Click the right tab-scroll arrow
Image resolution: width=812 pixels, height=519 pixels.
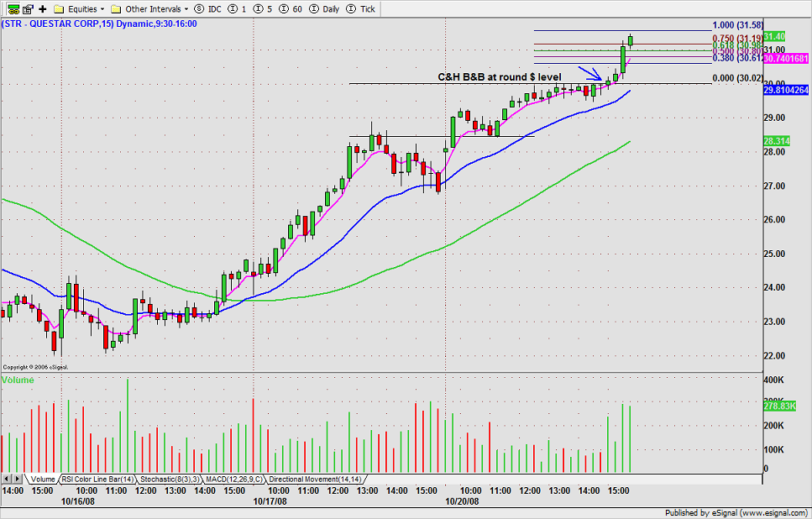click(18, 480)
